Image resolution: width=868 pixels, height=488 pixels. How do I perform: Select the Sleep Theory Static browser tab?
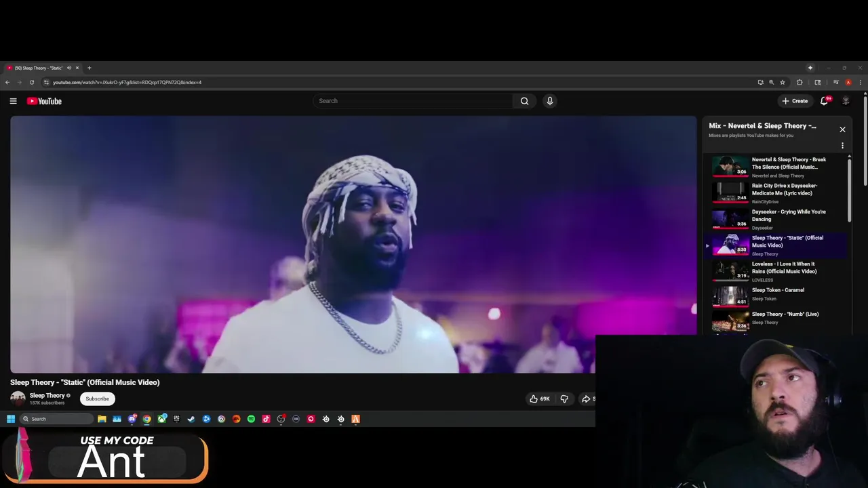[42, 68]
